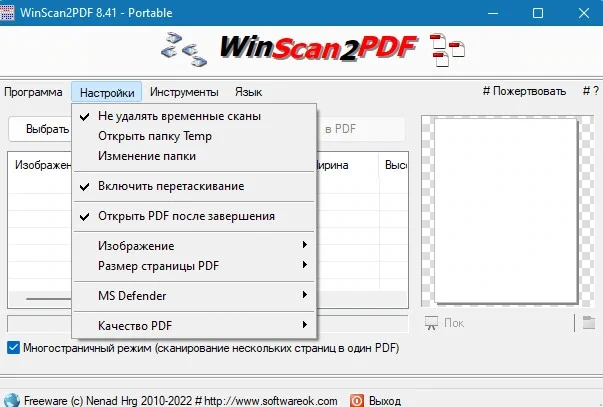Open the softwareok.com website link
This screenshot has width=603, height=407.
(270, 401)
